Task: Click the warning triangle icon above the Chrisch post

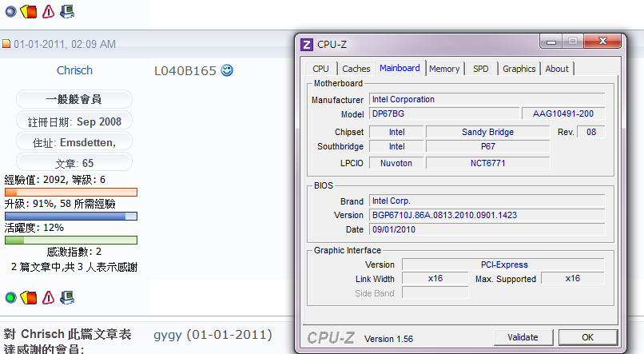Action: click(49, 11)
